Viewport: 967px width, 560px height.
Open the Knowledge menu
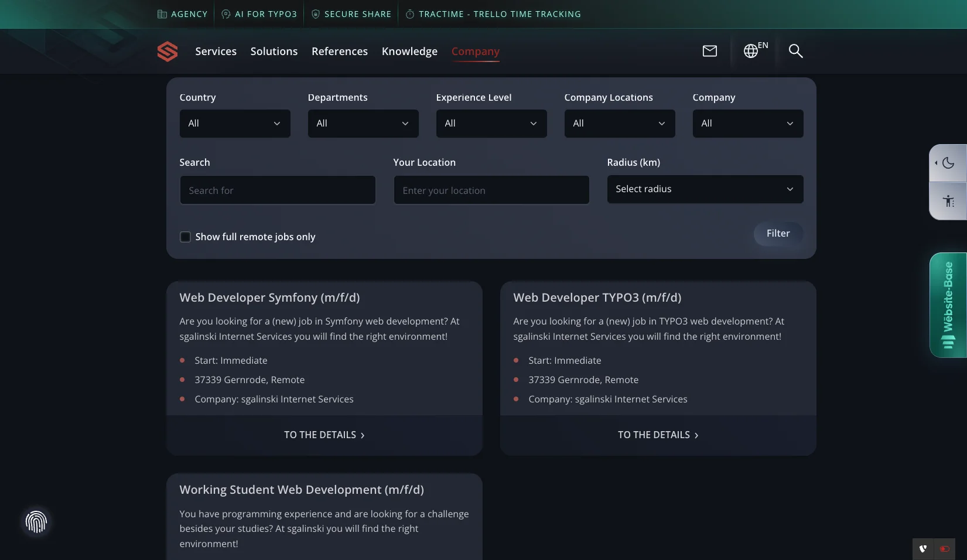pyautogui.click(x=409, y=52)
